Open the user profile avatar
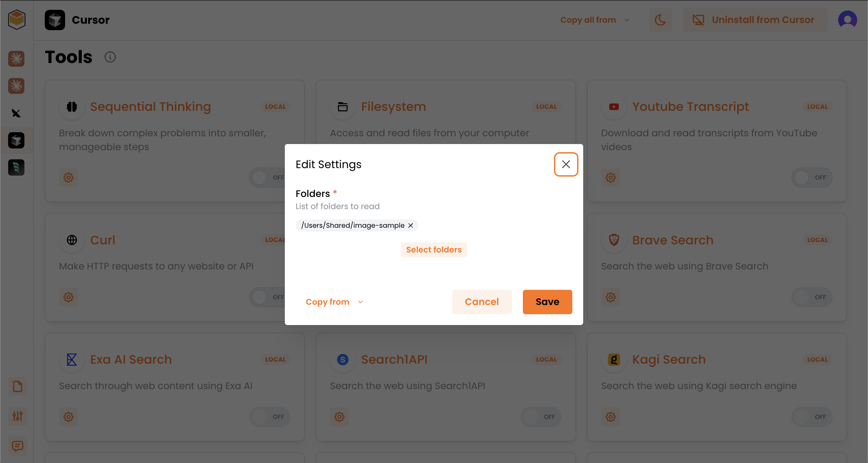The image size is (868, 463). (x=847, y=20)
